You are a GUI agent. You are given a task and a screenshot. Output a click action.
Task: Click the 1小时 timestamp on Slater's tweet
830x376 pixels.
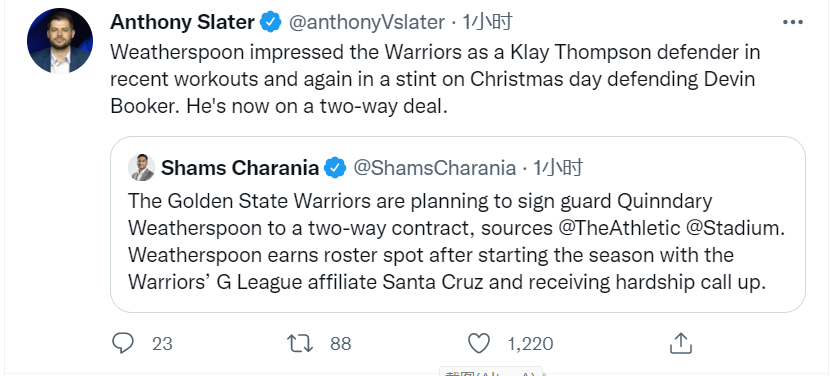click(x=487, y=22)
